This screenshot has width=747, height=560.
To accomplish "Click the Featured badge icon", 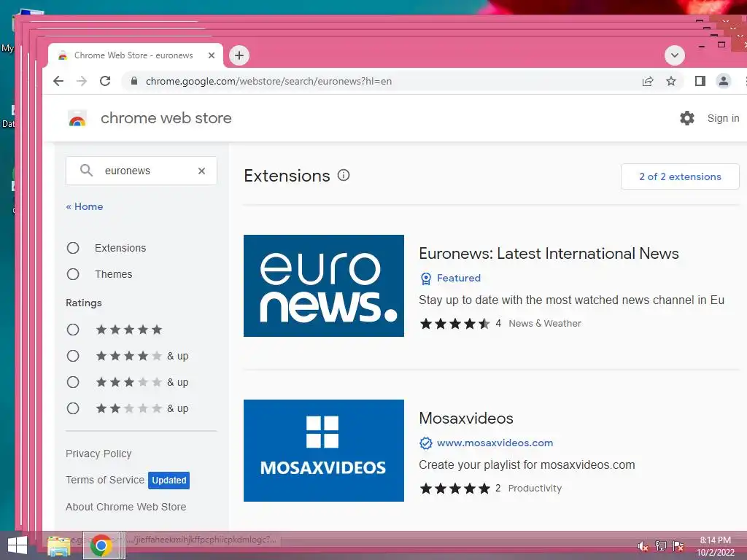I will pyautogui.click(x=426, y=278).
